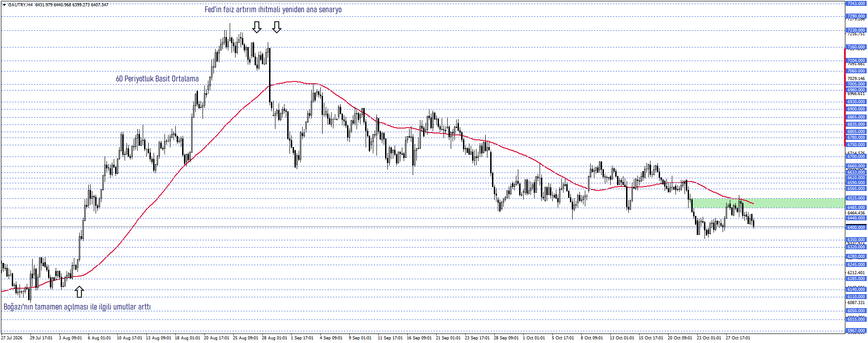
Task: Click the 6280.000 price level label
Action: click(856, 257)
